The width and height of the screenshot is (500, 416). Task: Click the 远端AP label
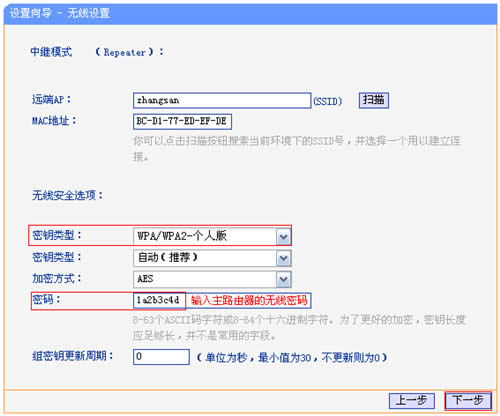point(51,99)
